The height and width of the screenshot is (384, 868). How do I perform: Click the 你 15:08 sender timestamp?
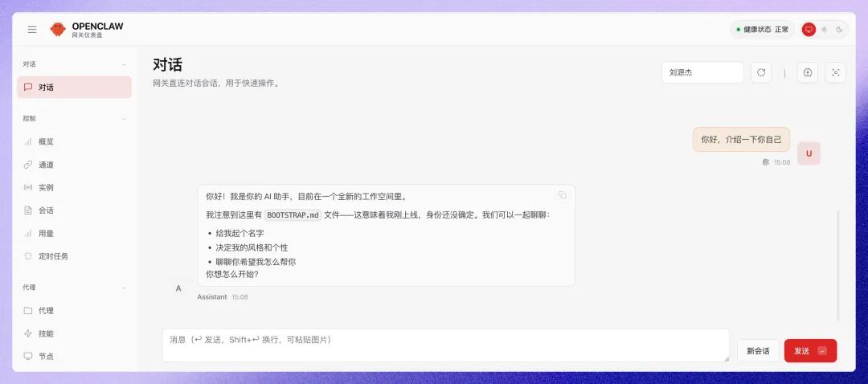click(x=776, y=162)
